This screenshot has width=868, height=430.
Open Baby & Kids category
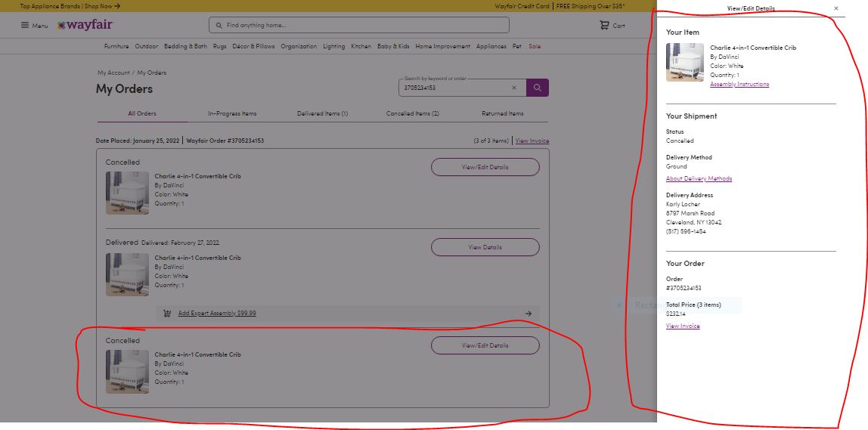394,47
